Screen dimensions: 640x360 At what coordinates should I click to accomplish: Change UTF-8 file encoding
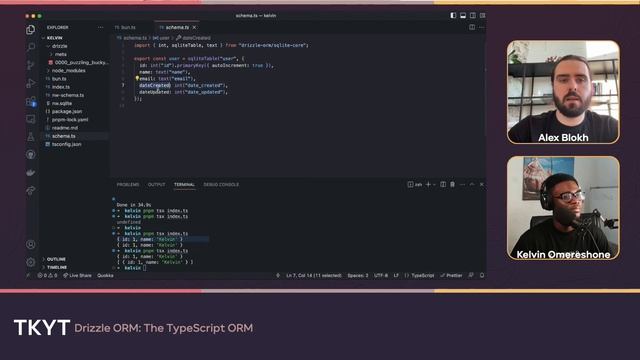pyautogui.click(x=381, y=276)
